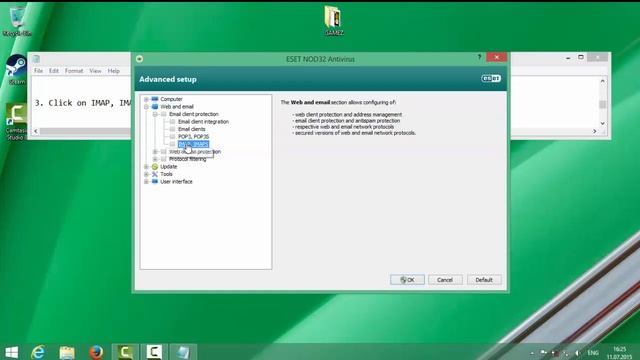Expand the Tools tree node
The image size is (640, 360).
click(x=146, y=174)
